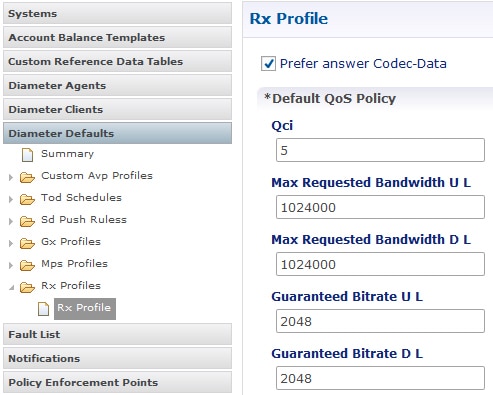Open the Systems section
Screen dimensions: 493x395
pyautogui.click(x=117, y=14)
